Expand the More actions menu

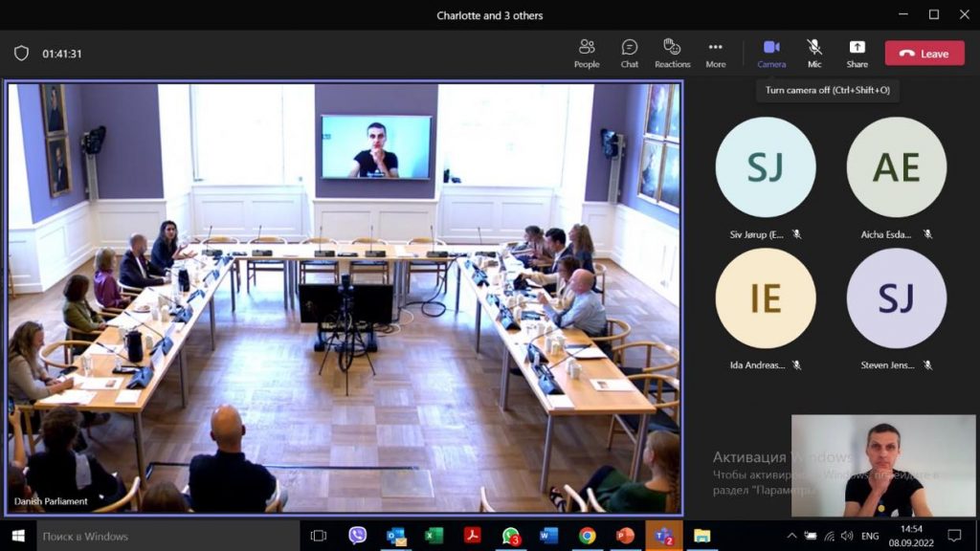715,54
